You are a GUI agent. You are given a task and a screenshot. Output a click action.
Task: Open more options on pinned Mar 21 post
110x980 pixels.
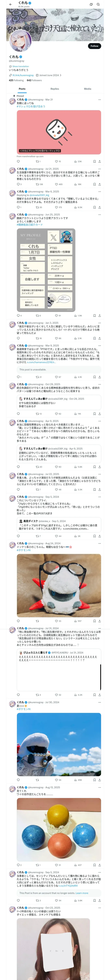pos(100,100)
